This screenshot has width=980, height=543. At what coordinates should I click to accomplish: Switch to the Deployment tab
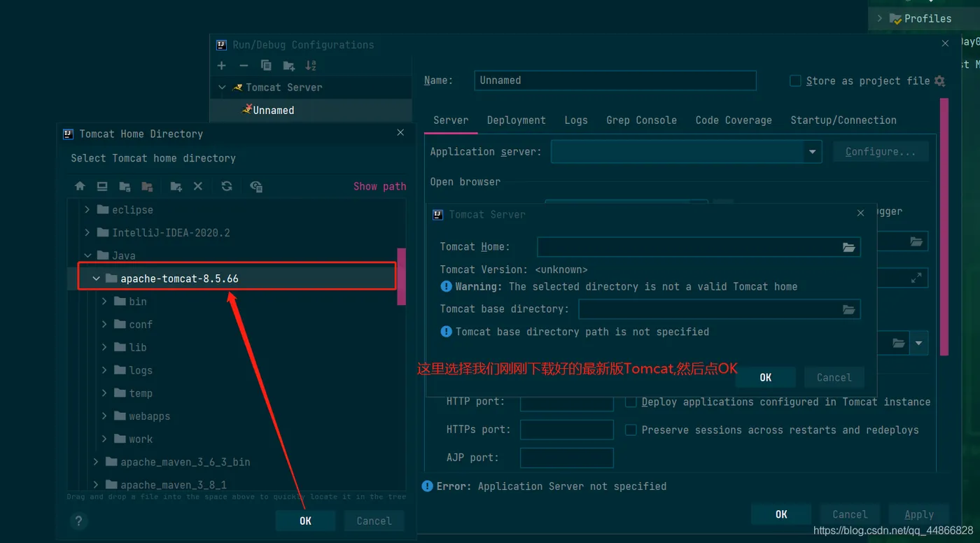tap(517, 120)
